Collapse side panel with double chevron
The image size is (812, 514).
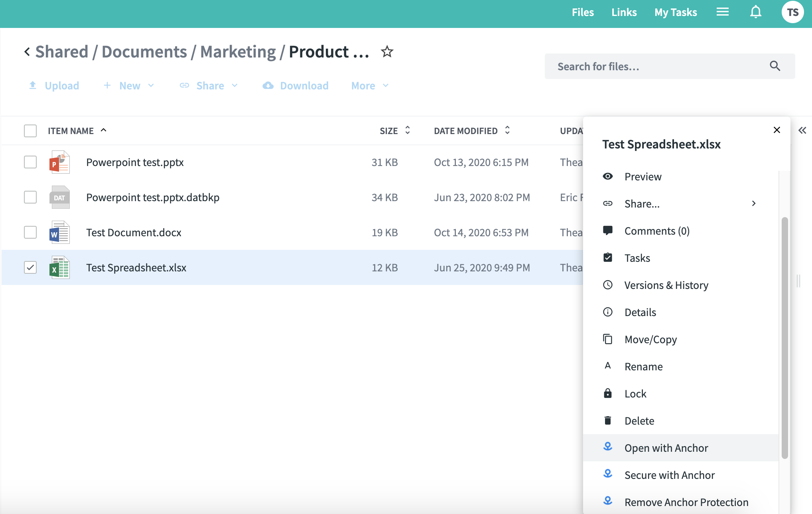[x=802, y=130]
